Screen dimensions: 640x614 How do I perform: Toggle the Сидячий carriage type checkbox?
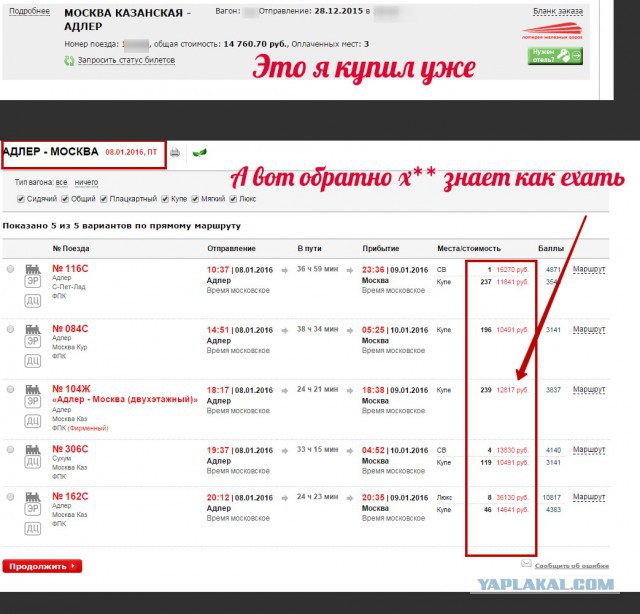point(22,199)
